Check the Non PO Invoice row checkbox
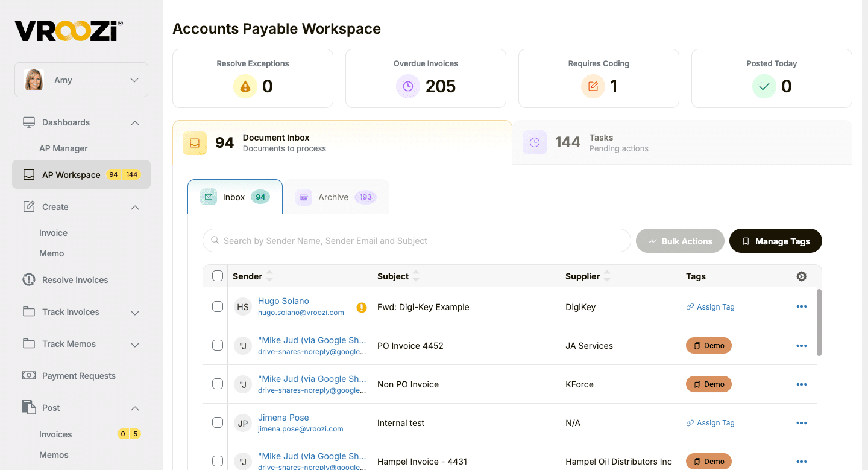 pyautogui.click(x=218, y=384)
